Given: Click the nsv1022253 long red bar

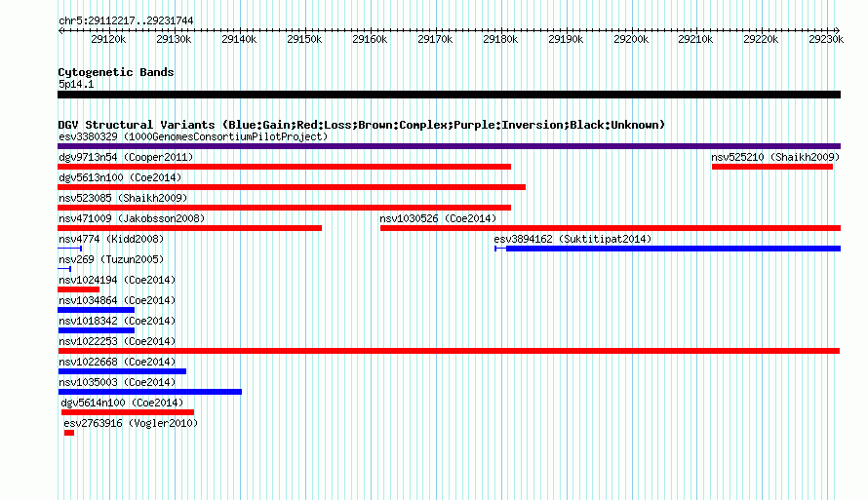Looking at the screenshot, I should click(449, 351).
